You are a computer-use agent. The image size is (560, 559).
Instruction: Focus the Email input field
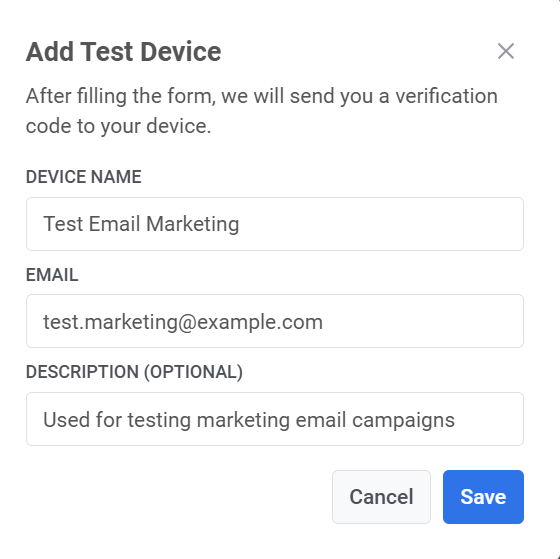275,321
